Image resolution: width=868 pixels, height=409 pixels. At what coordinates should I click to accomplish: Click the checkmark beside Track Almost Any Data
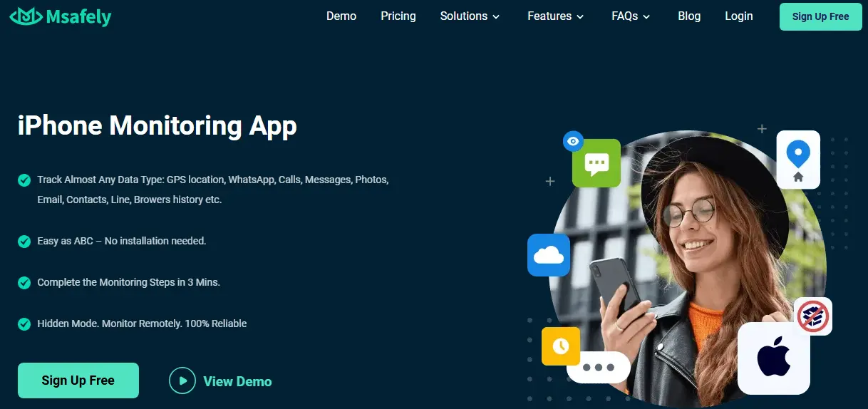click(24, 180)
